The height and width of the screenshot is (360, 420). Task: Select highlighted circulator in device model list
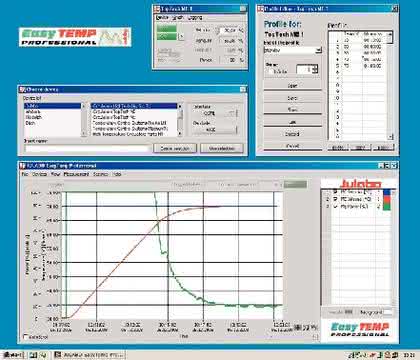tap(134, 106)
